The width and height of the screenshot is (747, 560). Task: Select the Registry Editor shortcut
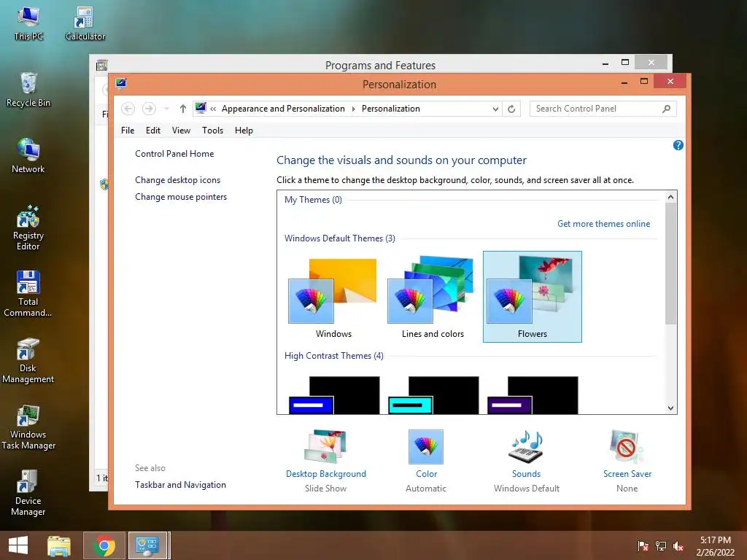[28, 228]
